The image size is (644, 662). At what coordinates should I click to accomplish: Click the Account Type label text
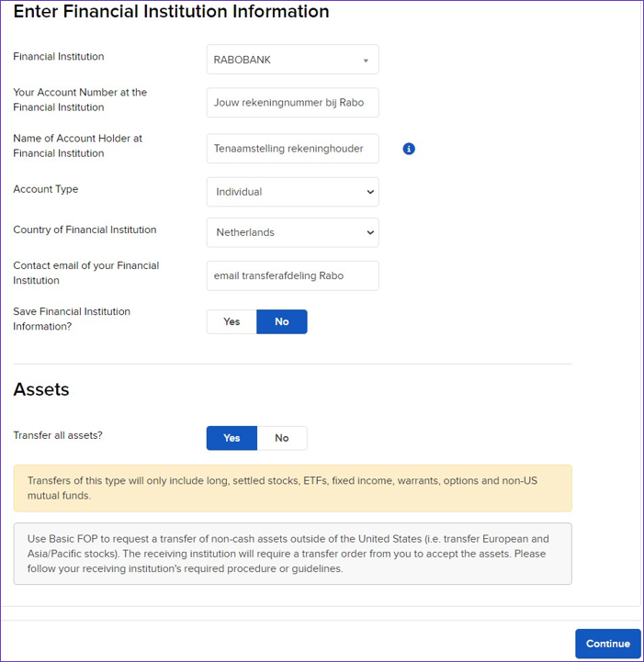click(x=46, y=189)
